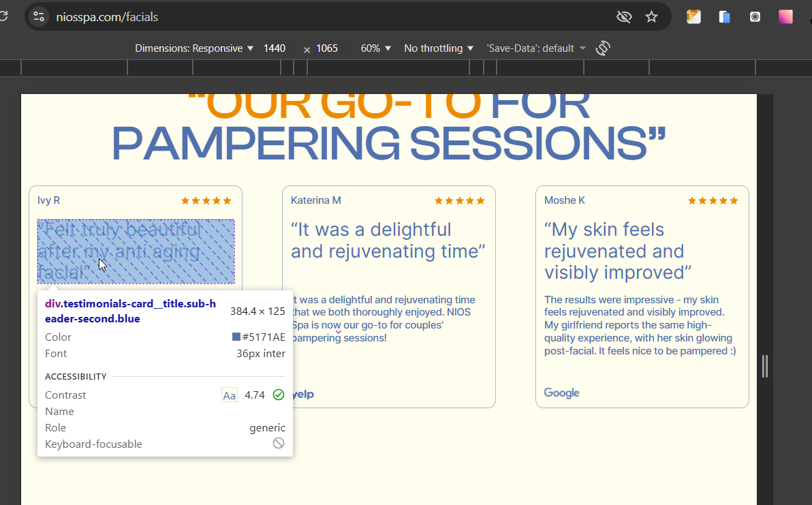This screenshot has height=505, width=812.
Task: Click Ivy R's five-star rating
Action: [206, 201]
